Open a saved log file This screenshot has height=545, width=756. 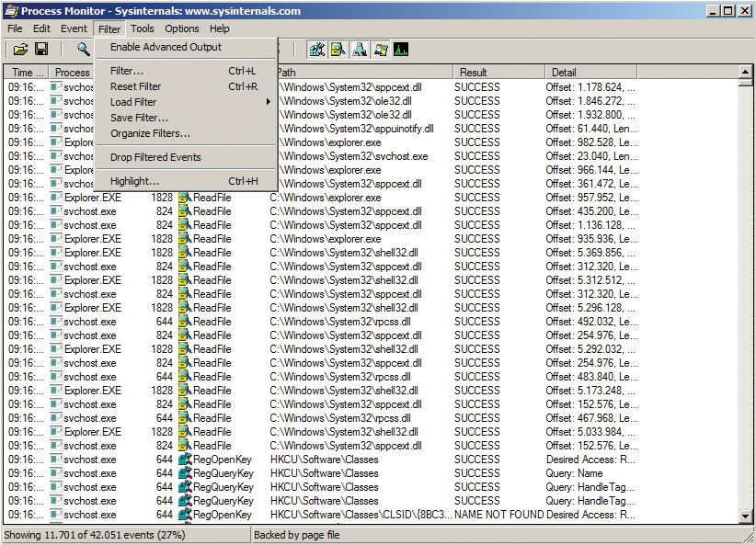(19, 49)
